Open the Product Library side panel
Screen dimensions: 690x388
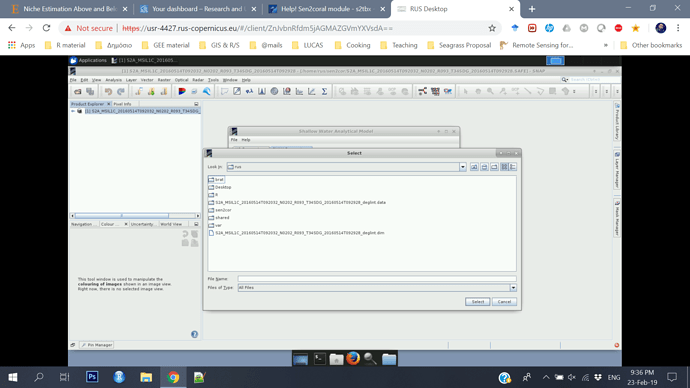617,122
